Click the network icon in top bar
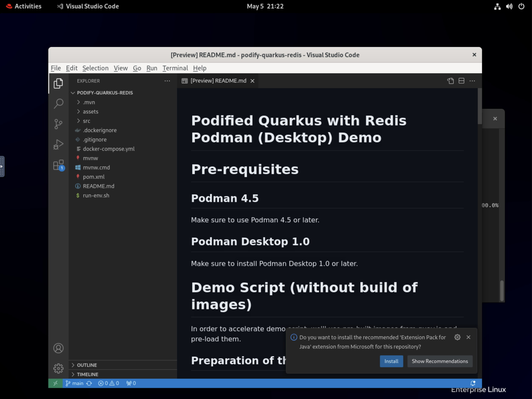The image size is (532, 399). [497, 6]
